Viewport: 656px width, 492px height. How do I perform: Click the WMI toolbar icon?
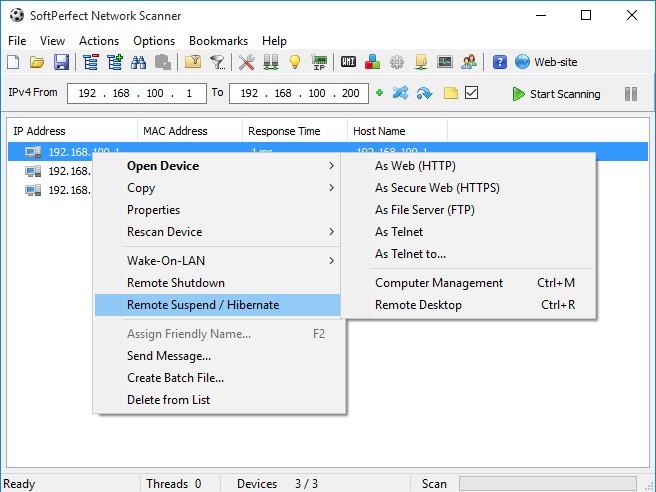pos(348,62)
